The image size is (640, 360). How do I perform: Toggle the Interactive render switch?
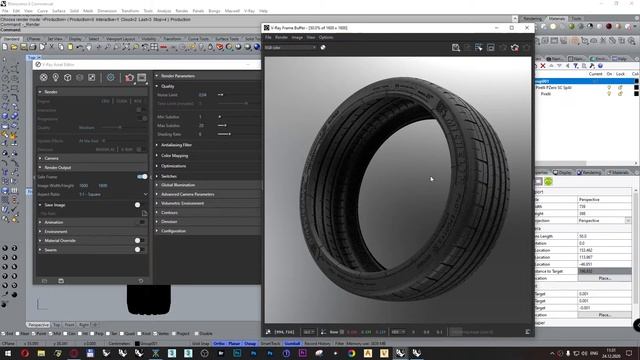[140, 110]
